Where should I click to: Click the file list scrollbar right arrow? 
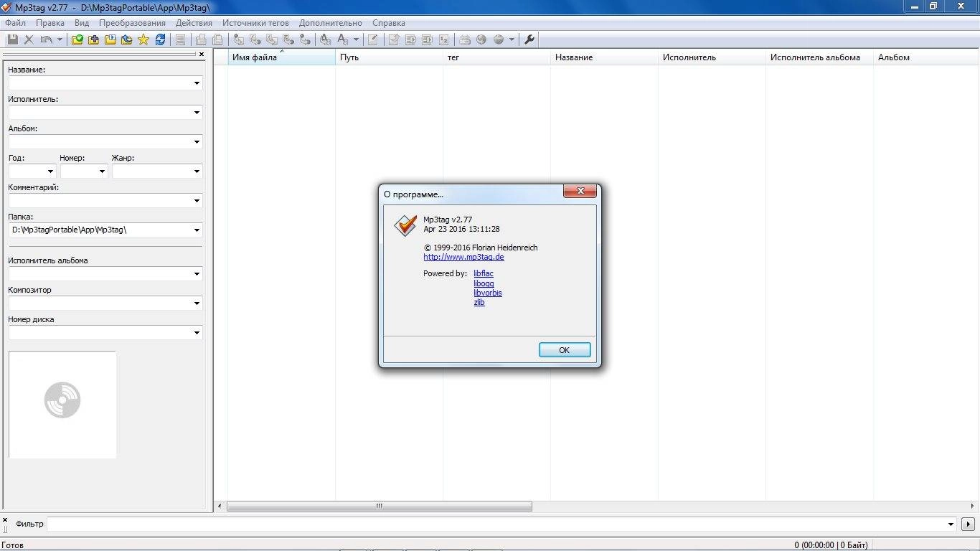(x=974, y=506)
